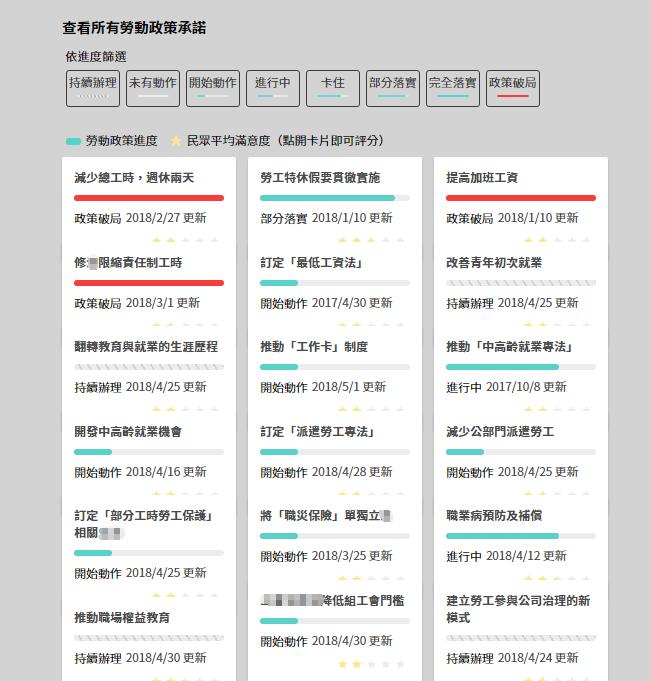Click the teal 勞動政策進度 legend marker
Viewport: 651px width, 681px height.
coord(73,141)
